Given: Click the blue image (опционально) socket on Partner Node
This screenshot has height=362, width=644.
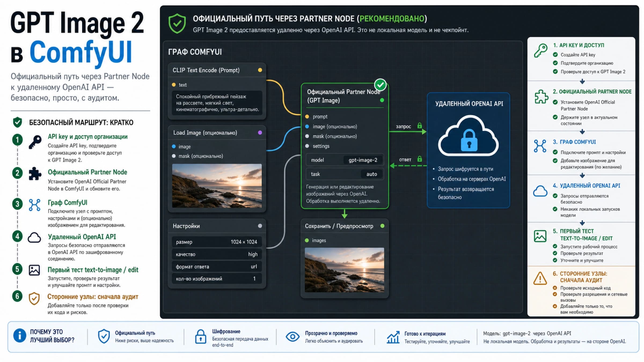Looking at the screenshot, I should pyautogui.click(x=307, y=127).
